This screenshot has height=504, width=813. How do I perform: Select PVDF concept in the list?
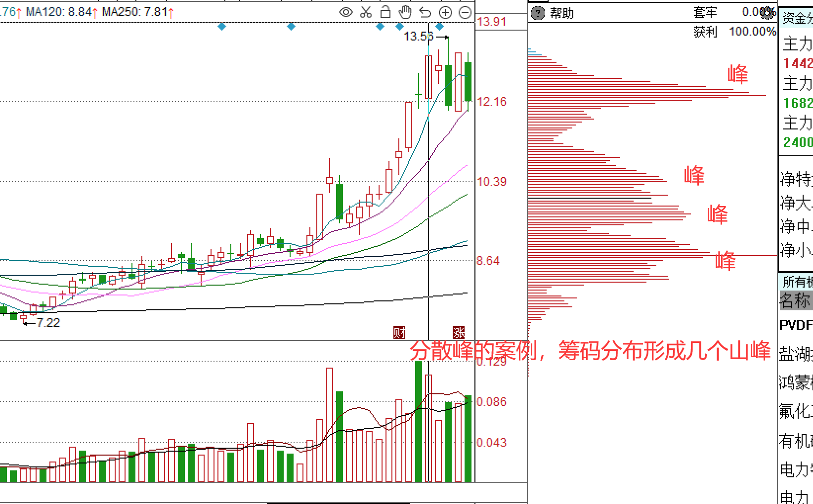click(796, 325)
